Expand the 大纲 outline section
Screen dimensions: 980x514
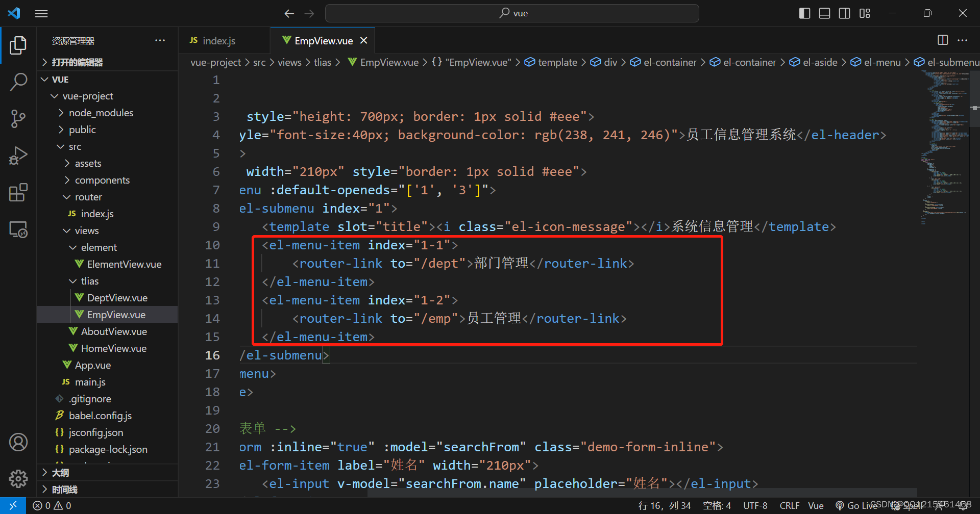click(x=107, y=473)
